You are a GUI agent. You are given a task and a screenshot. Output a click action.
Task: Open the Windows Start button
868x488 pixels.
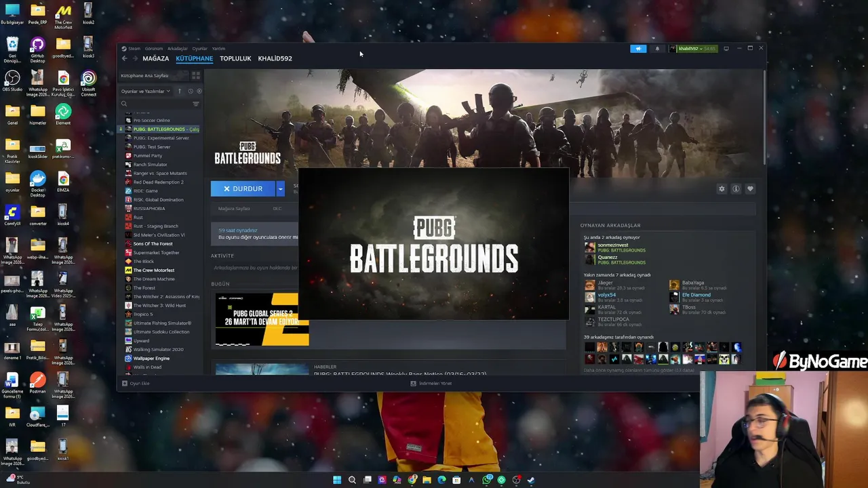pyautogui.click(x=337, y=480)
